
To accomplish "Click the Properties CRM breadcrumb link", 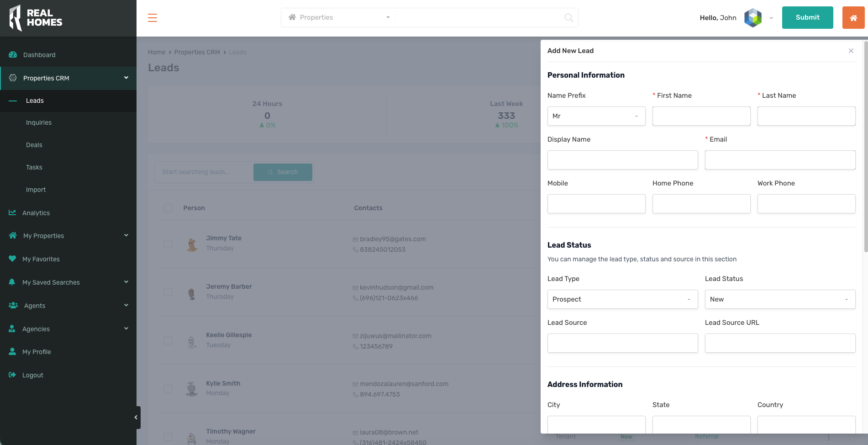I will [197, 52].
